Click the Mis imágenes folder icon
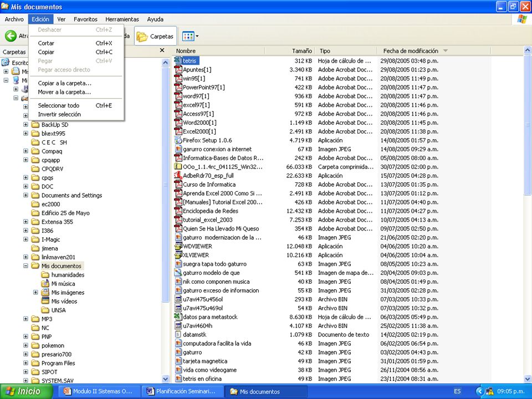Image resolution: width=532 pixels, height=399 pixels. pos(45,292)
